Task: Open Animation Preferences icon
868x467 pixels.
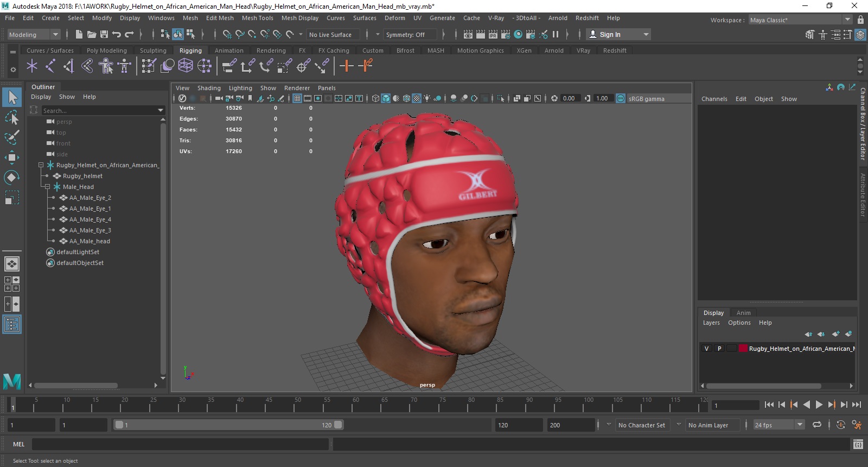Action: (857, 425)
